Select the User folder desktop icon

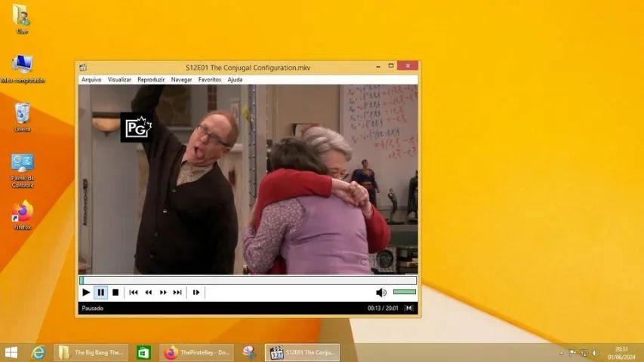(22, 19)
